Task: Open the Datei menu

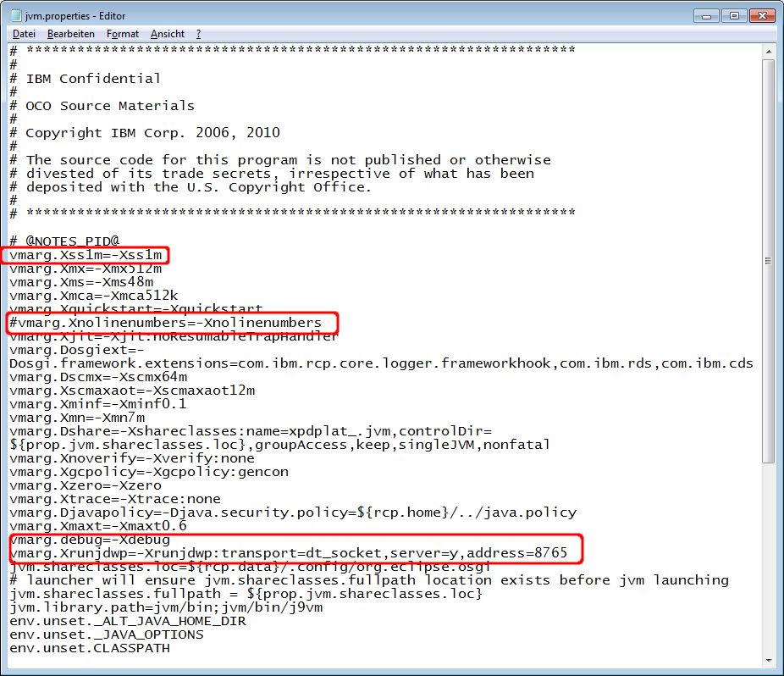Action: coord(24,34)
